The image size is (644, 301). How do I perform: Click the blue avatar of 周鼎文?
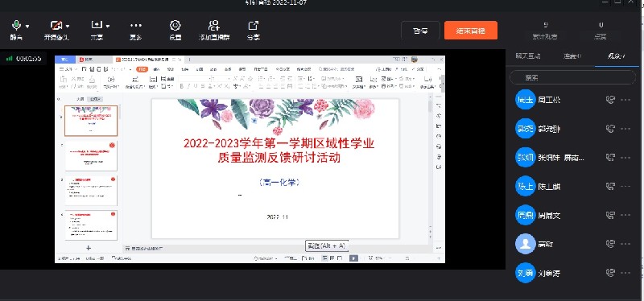(x=526, y=215)
